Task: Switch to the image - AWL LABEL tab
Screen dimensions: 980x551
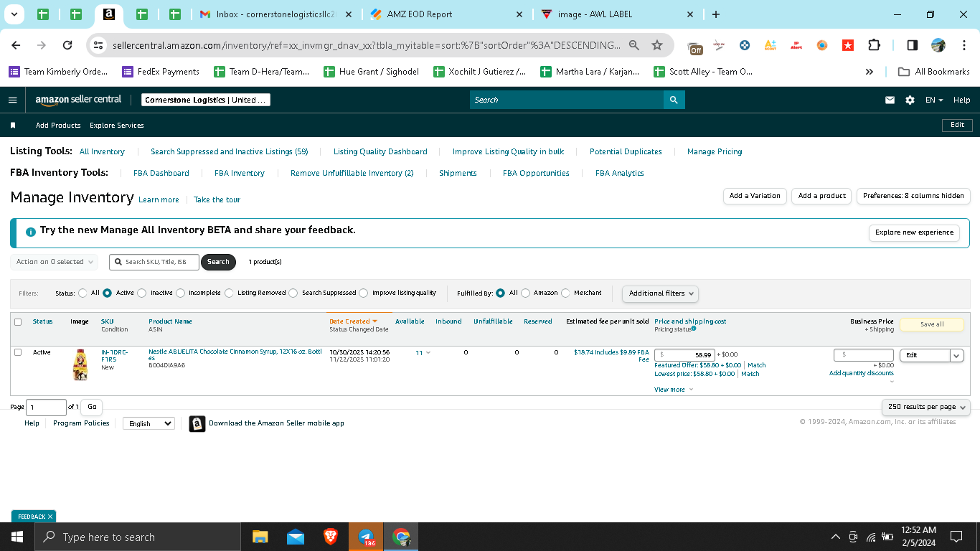Action: coord(618,14)
